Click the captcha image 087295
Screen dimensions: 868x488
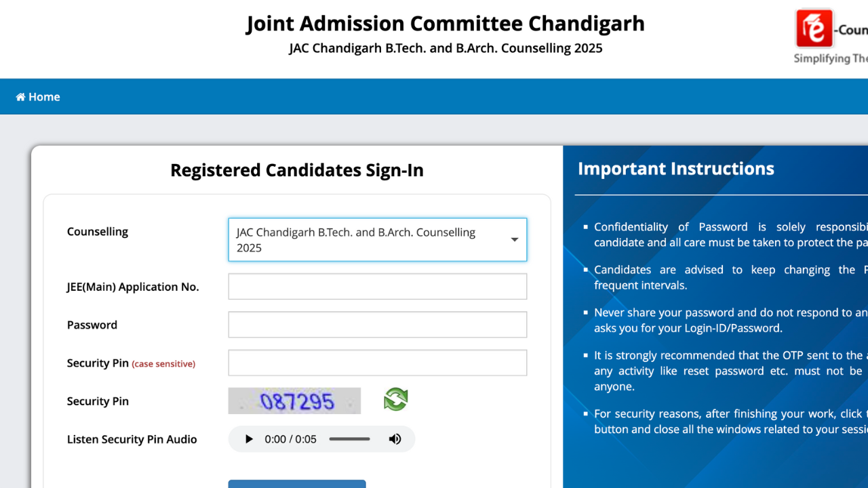click(294, 401)
